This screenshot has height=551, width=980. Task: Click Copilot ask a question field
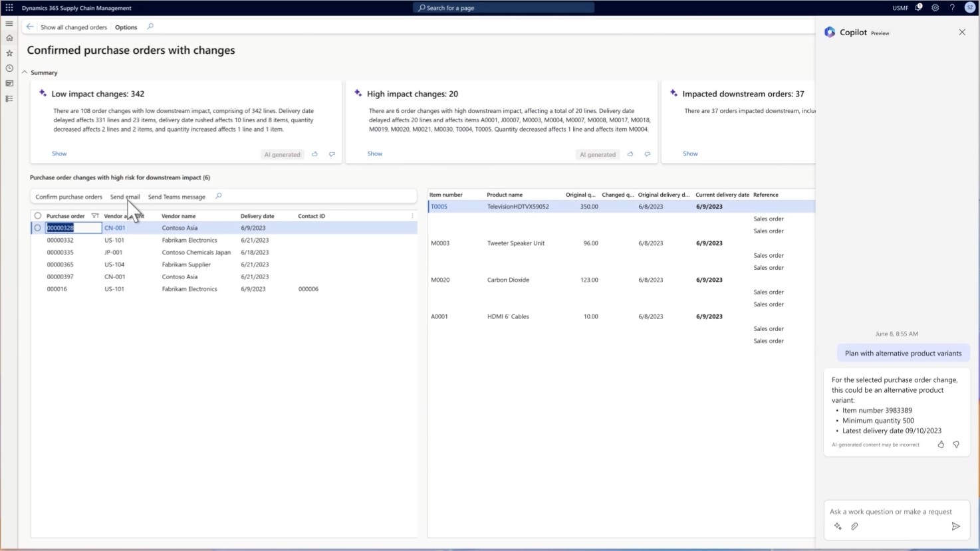tap(890, 512)
